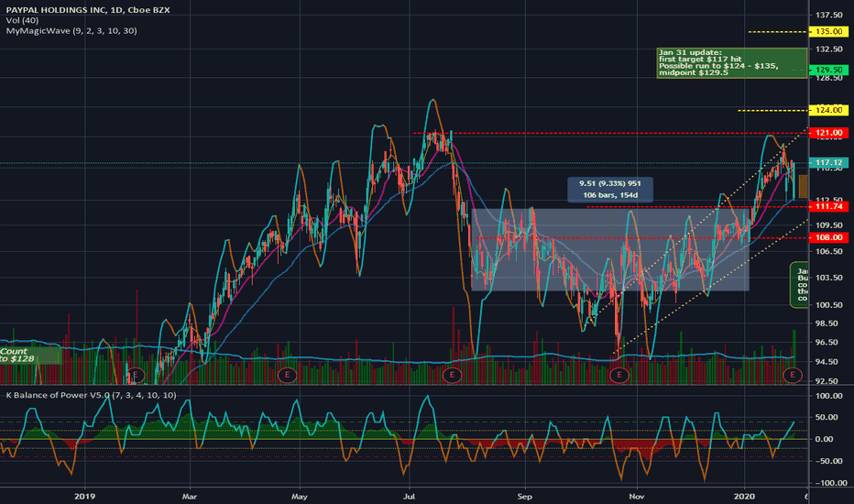Image resolution: width=854 pixels, height=504 pixels.
Task: Open the earnings E marker between 2019 and Mar
Action: pos(136,375)
